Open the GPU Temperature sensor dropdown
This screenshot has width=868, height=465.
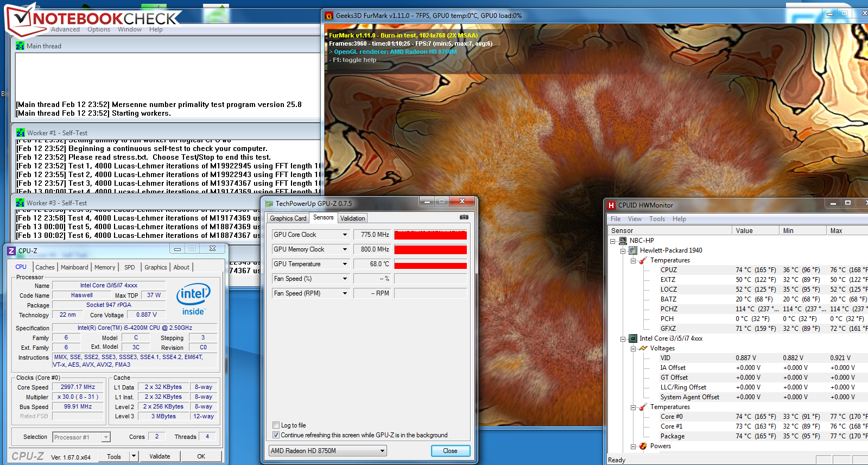(x=345, y=264)
